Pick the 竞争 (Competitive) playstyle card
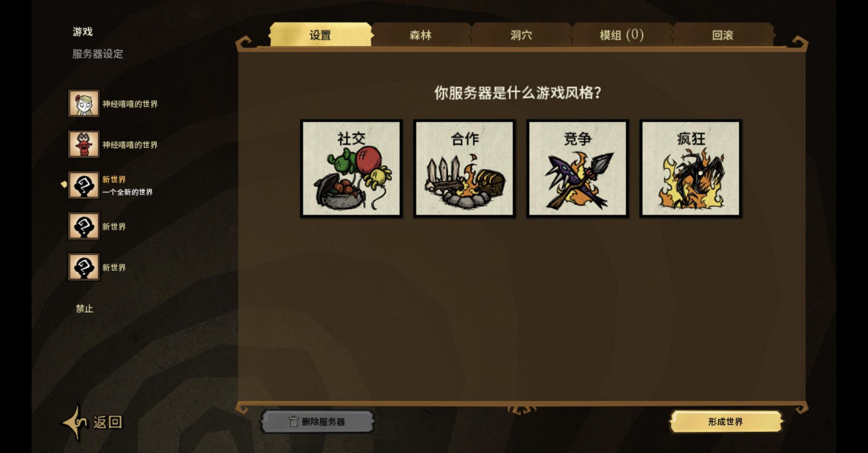Screen dimensions: 868x453 (x=578, y=169)
